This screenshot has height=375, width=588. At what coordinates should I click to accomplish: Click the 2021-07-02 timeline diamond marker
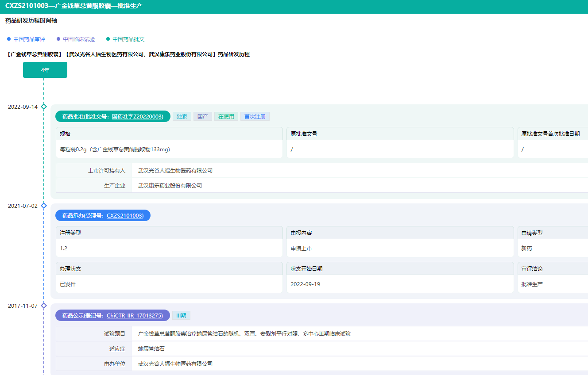tap(44, 206)
